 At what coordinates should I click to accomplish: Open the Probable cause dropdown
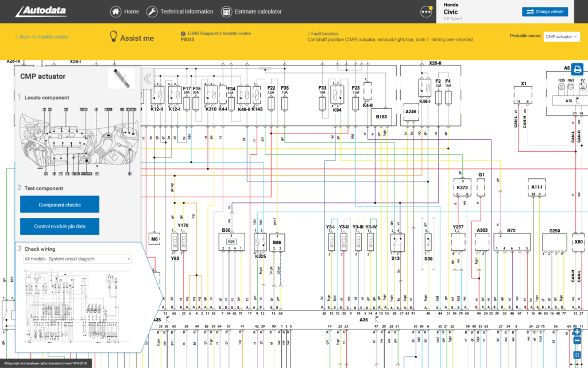coord(562,36)
